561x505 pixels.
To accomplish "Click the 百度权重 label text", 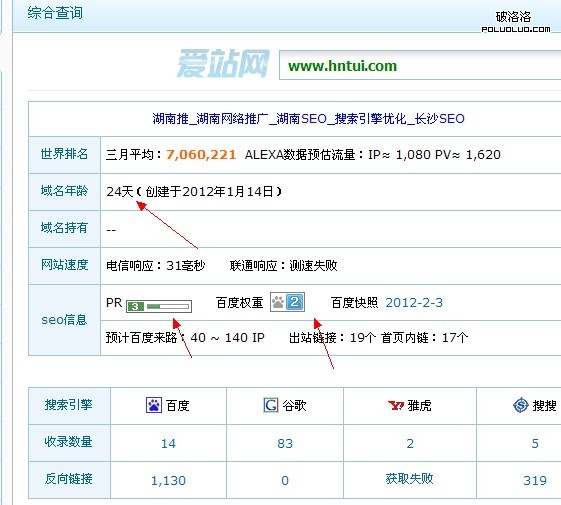I will [x=240, y=303].
